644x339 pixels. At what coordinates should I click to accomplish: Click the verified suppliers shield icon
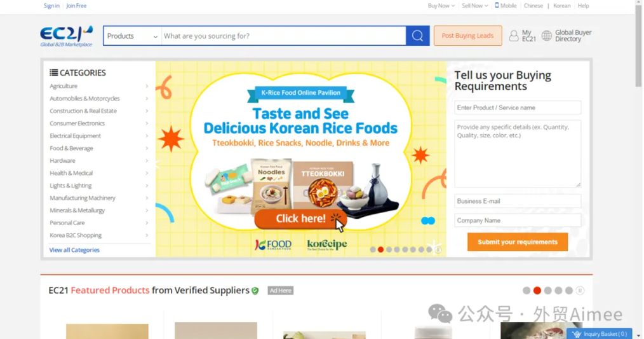(255, 291)
